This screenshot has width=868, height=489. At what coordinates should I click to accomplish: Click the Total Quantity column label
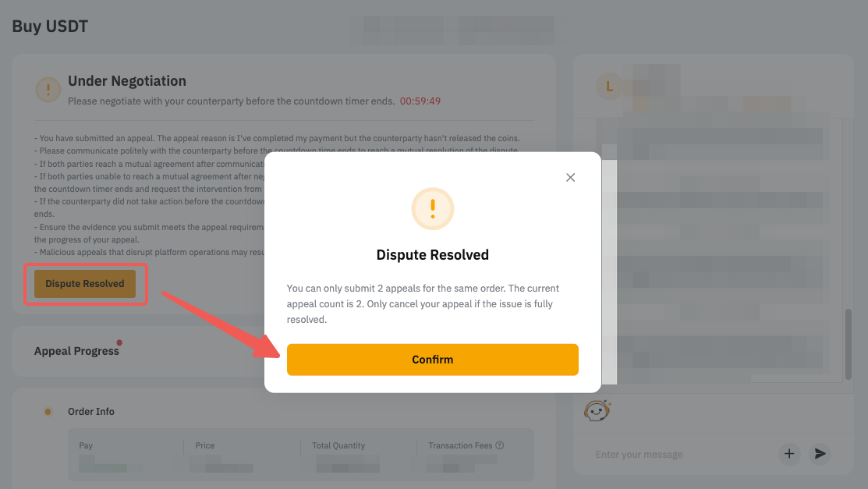coord(338,445)
